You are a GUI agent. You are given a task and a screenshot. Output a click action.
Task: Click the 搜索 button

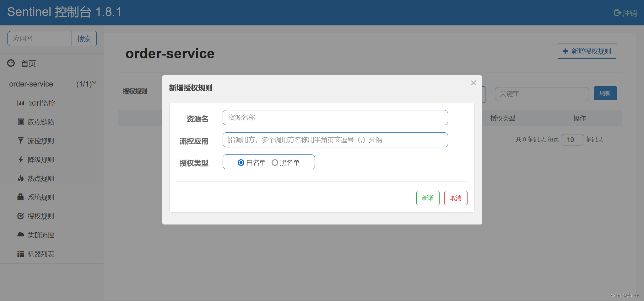(x=84, y=39)
